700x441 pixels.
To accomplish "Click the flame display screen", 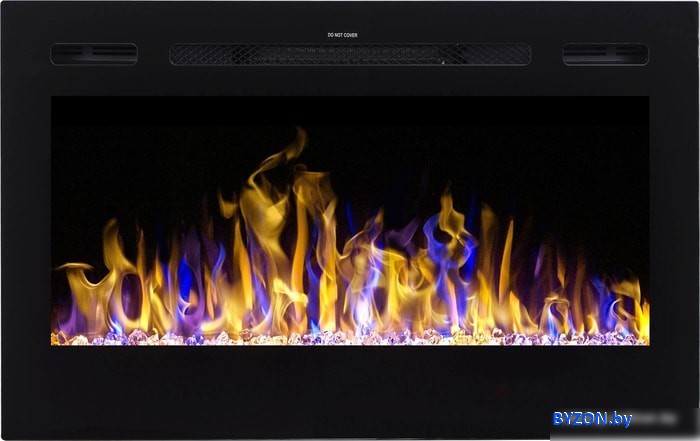I will pyautogui.click(x=350, y=221).
